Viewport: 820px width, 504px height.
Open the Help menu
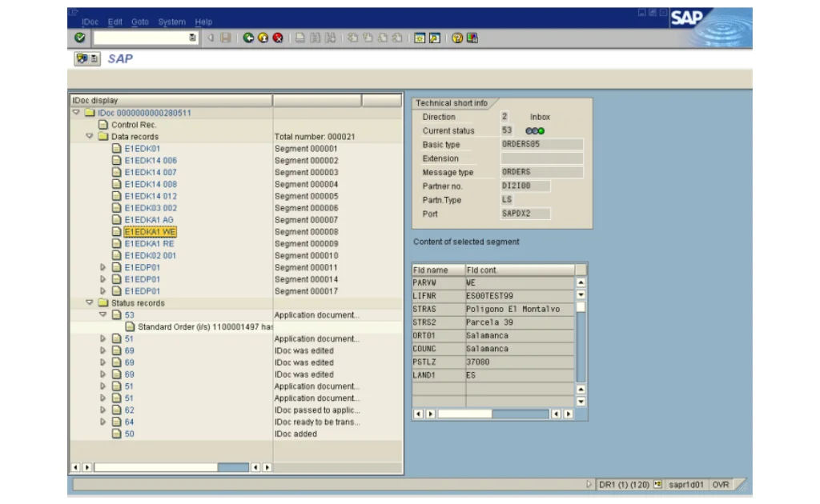[x=203, y=22]
